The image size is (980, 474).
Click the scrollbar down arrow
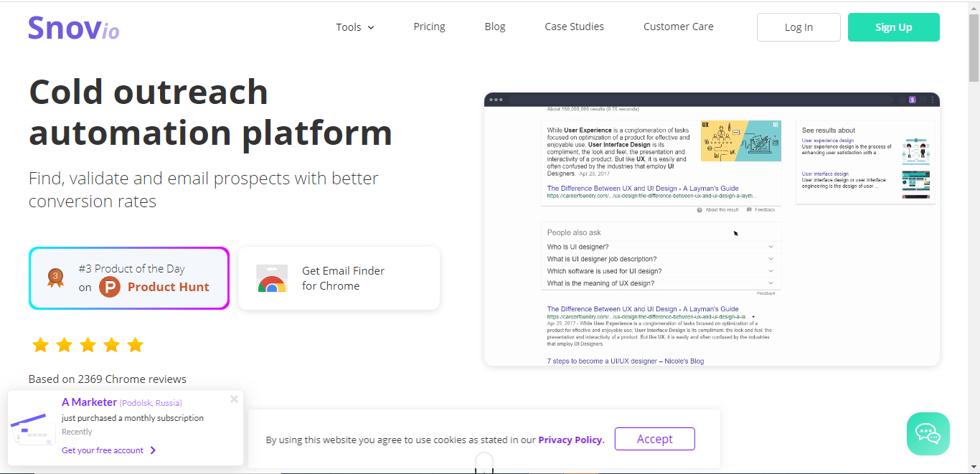point(974,468)
